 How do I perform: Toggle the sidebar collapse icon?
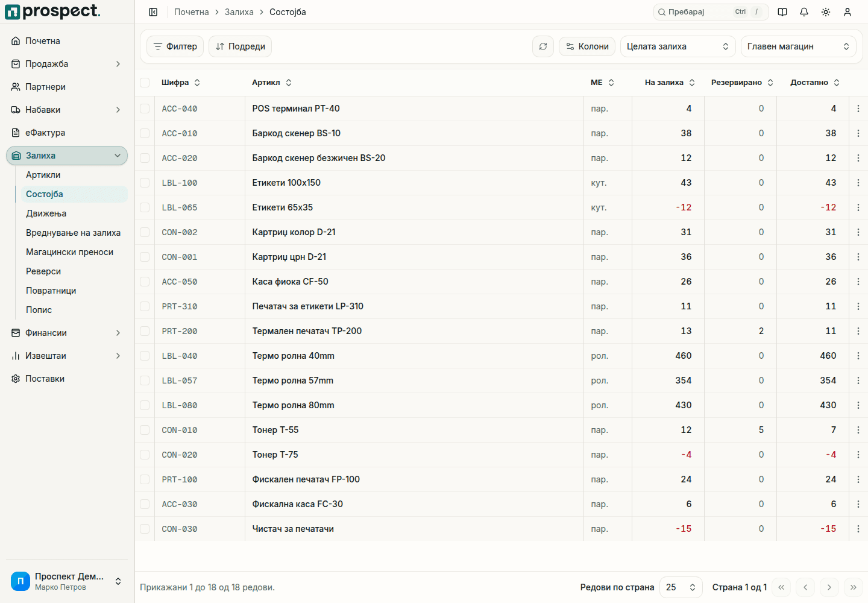pos(153,12)
